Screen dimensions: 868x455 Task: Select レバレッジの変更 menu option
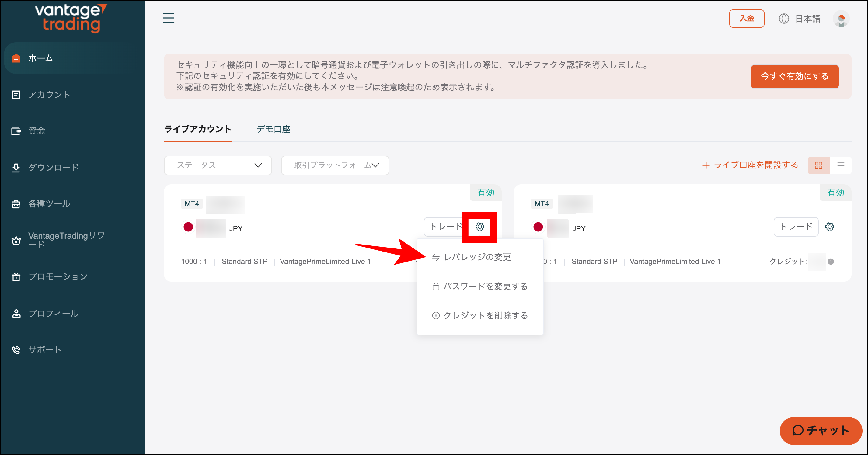477,257
